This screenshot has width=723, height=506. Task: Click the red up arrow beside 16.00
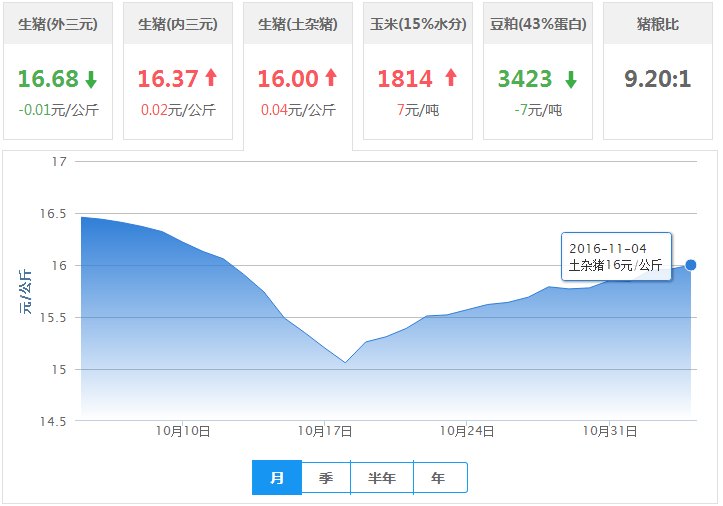[331, 79]
